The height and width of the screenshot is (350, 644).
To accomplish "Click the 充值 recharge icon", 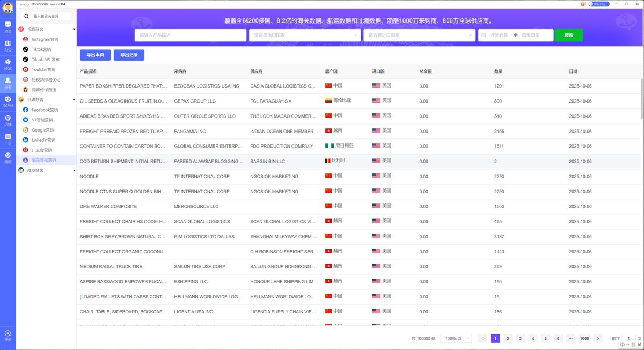I will [8, 336].
